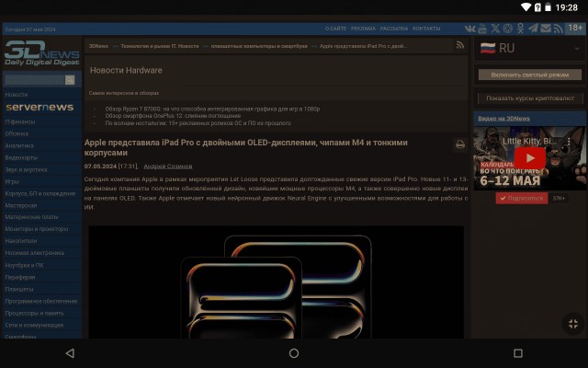Open the Видео на 3DNews link
Image resolution: width=588 pixels, height=368 pixels.
coord(503,119)
